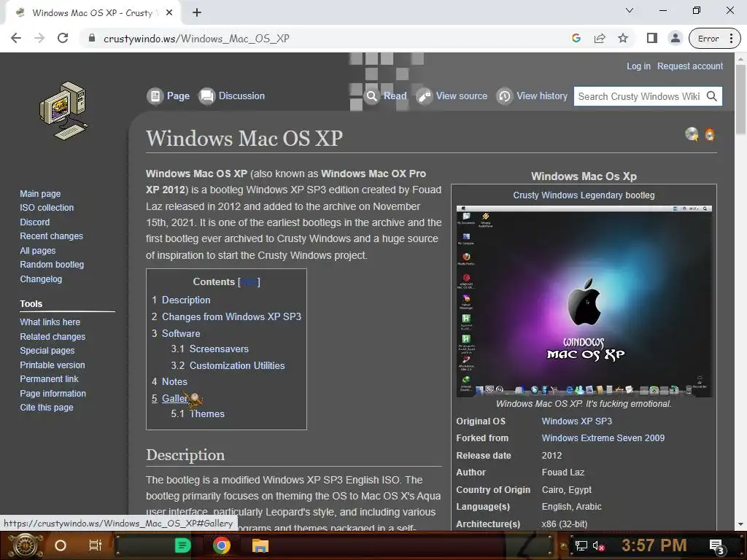Image resolution: width=747 pixels, height=560 pixels.
Task: Close the Windows Mac OS XP tab
Action: [169, 13]
